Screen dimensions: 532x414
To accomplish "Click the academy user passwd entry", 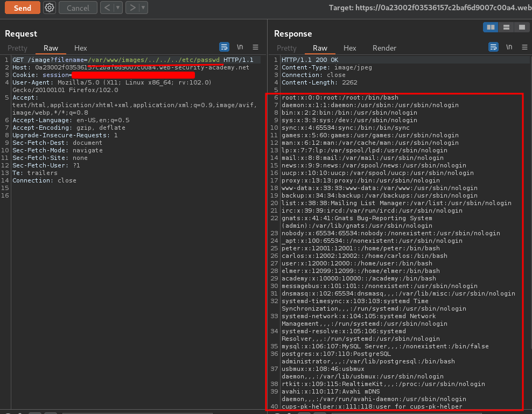I will tap(359, 278).
